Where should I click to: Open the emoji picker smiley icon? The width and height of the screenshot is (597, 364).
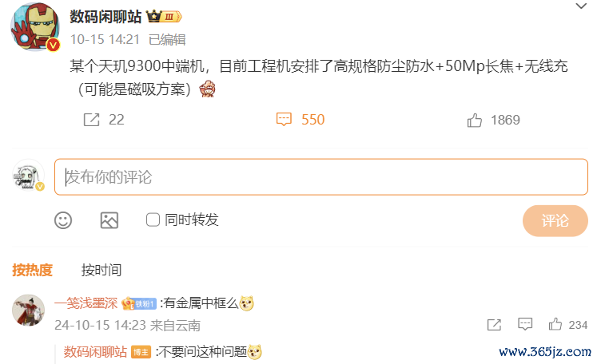tap(63, 220)
